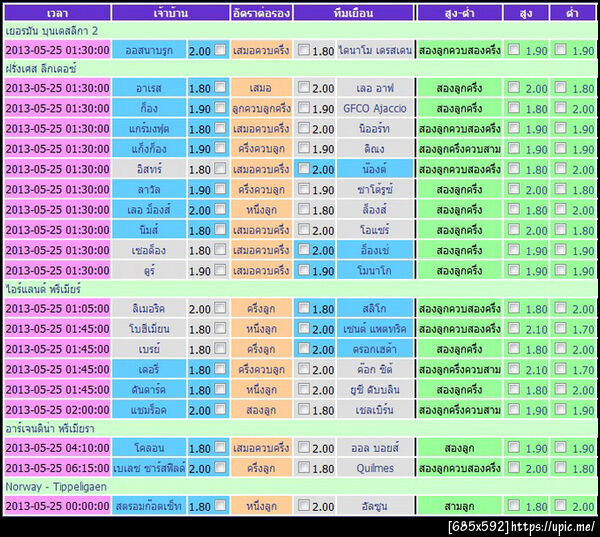
Task: Select away checkbox for Quilmes
Action: point(304,467)
